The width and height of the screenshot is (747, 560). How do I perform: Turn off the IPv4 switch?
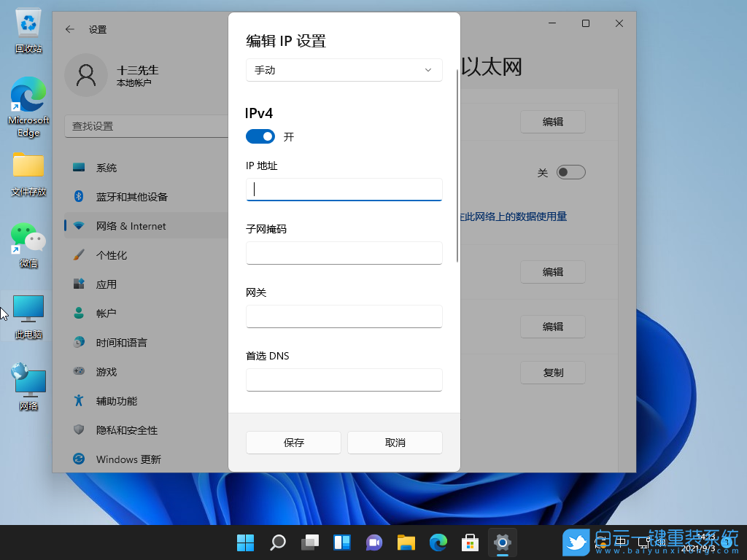click(x=260, y=136)
